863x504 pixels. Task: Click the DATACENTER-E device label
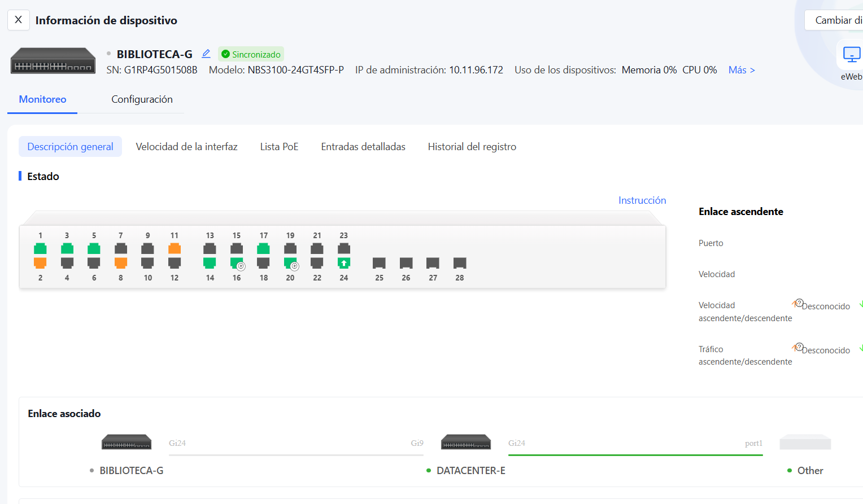pyautogui.click(x=471, y=471)
